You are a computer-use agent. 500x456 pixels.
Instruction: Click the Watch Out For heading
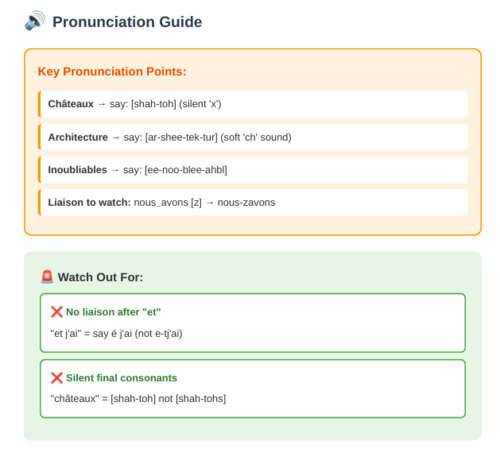click(x=100, y=277)
